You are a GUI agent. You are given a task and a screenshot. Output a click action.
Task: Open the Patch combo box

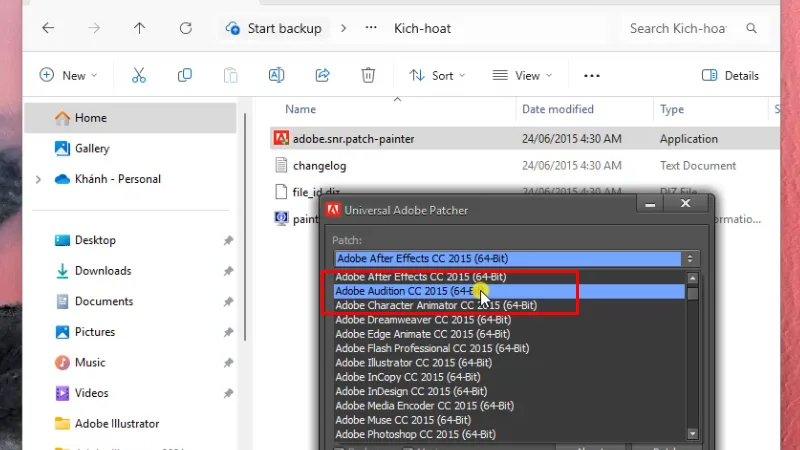[x=516, y=259]
